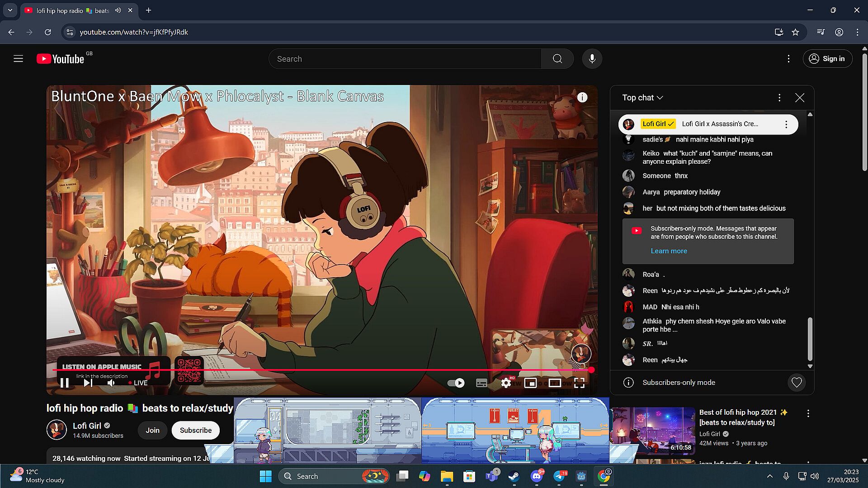Open live chat options menu

pyautogui.click(x=779, y=98)
